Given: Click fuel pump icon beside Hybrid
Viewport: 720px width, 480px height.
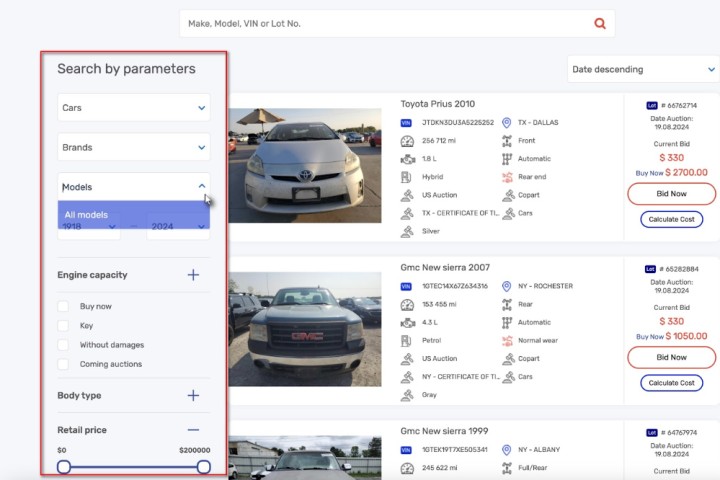Looking at the screenshot, I should 406,177.
